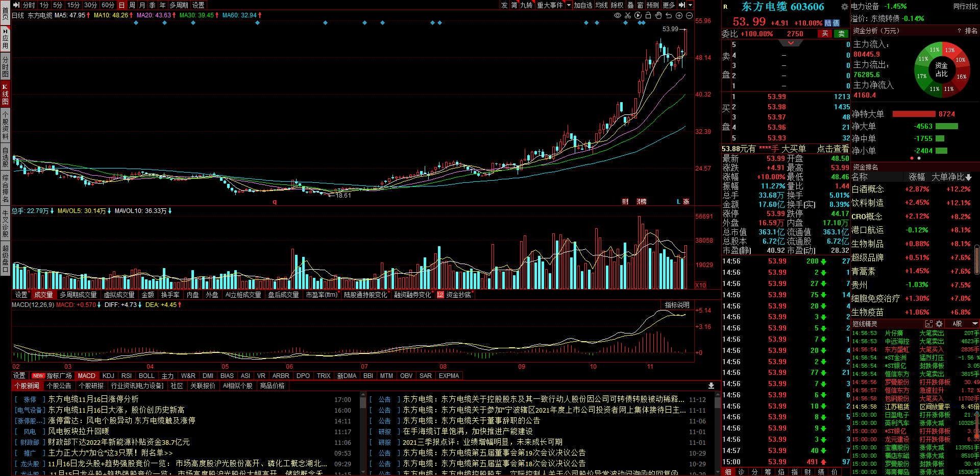Open L2 资金抄底 indicator tab
The image size is (980, 476).
pyautogui.click(x=454, y=295)
